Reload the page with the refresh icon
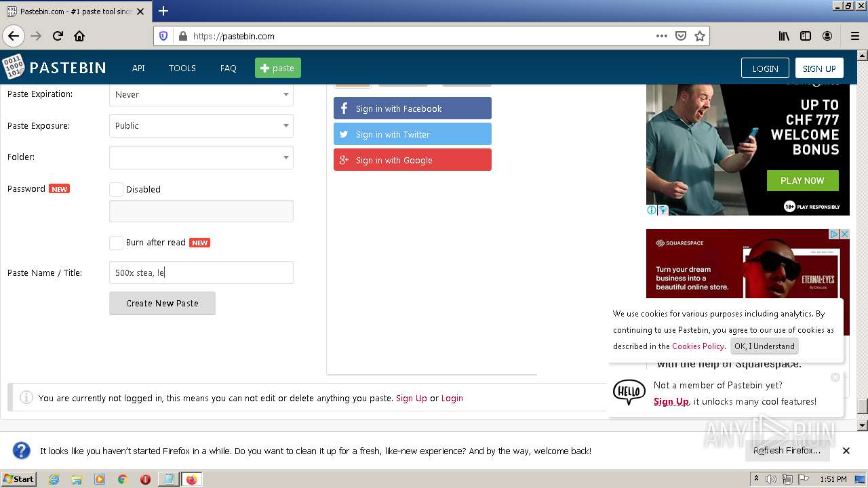 tap(58, 36)
